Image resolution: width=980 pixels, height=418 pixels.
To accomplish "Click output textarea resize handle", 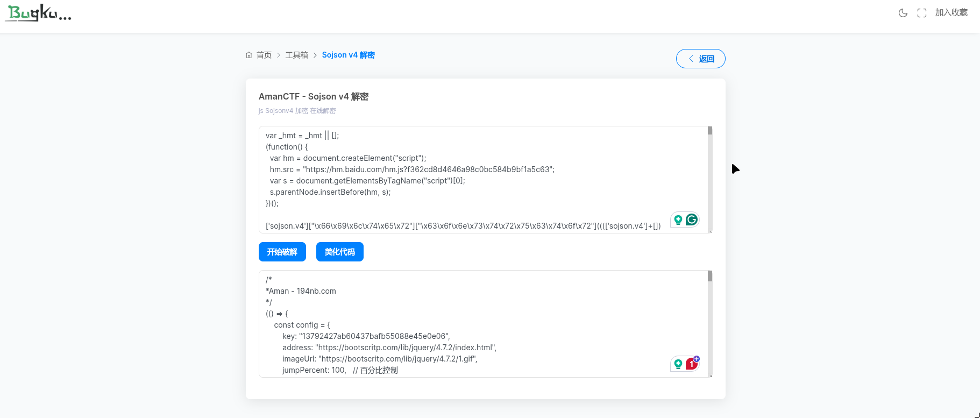I will [711, 376].
